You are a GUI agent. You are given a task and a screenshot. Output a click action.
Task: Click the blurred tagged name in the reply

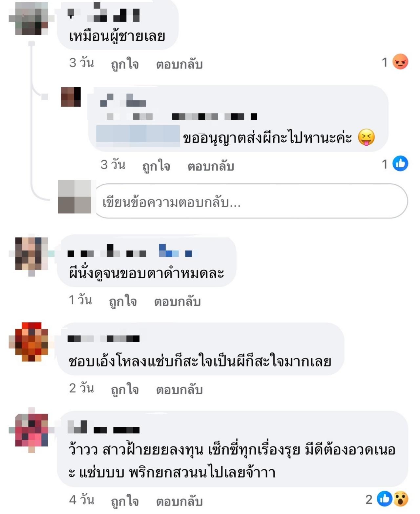(x=138, y=136)
